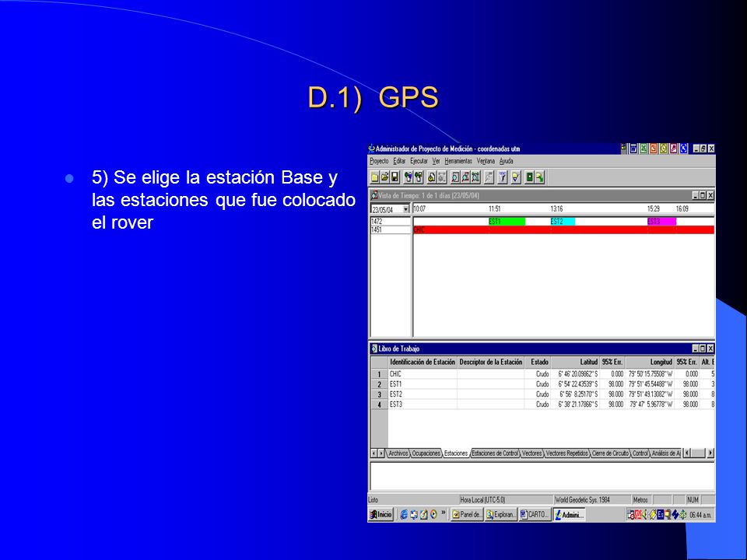Switch to the Archivos tab
Viewport: 747px width, 560px height.
(398, 453)
